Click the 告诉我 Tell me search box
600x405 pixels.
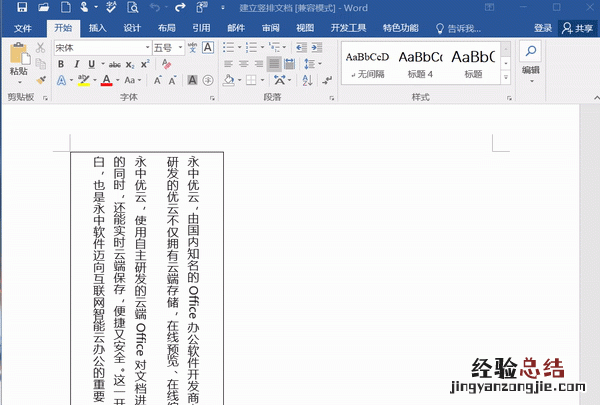point(459,28)
